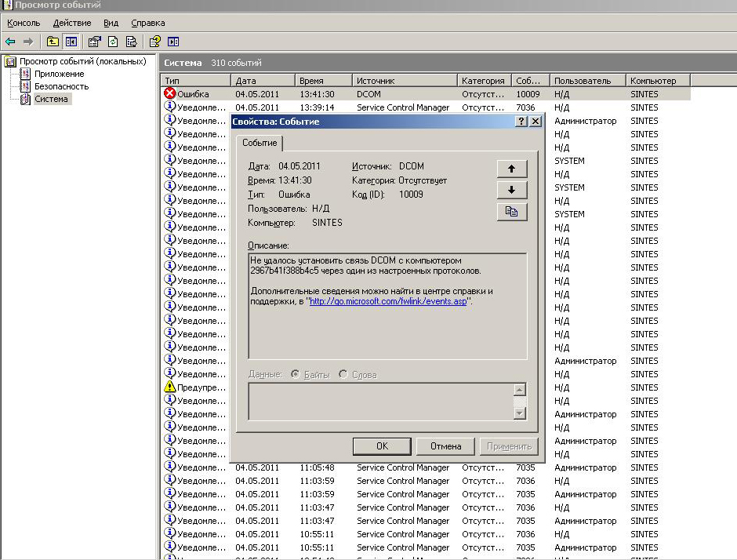The width and height of the screenshot is (737, 560).
Task: Select the Байты radio button
Action: (x=295, y=374)
